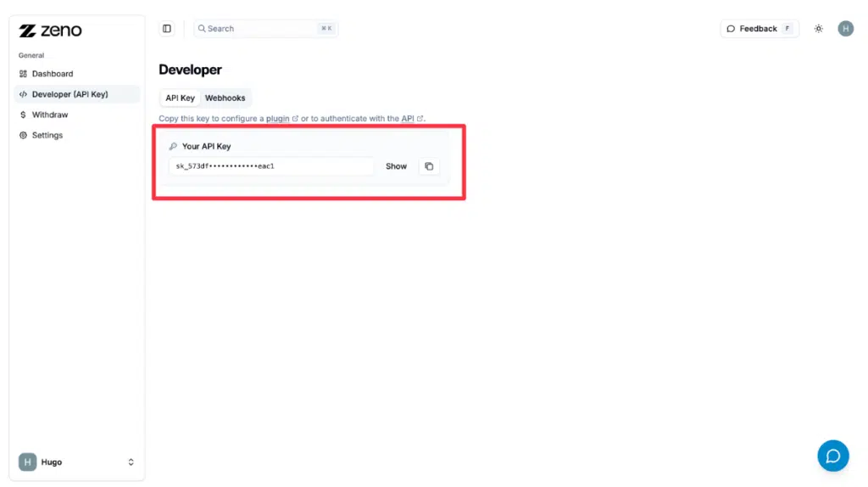The image size is (868, 487).
Task: Click the Zeno logo in sidebar
Action: [x=51, y=31]
